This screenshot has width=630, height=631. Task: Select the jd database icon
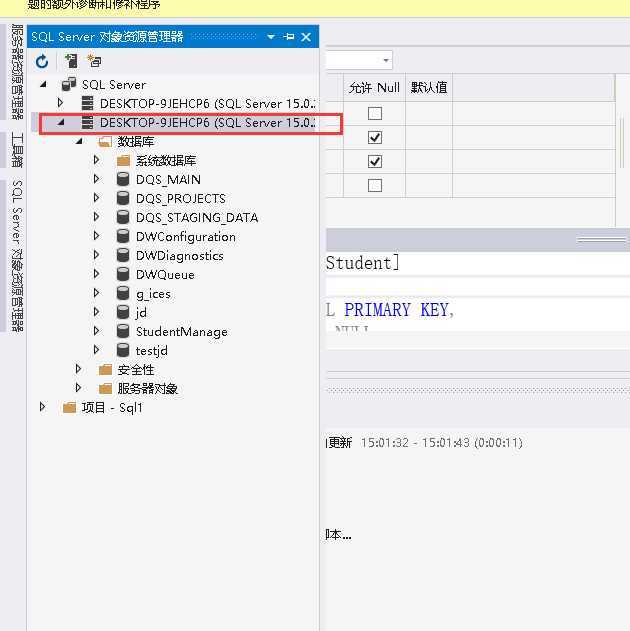coord(123,312)
